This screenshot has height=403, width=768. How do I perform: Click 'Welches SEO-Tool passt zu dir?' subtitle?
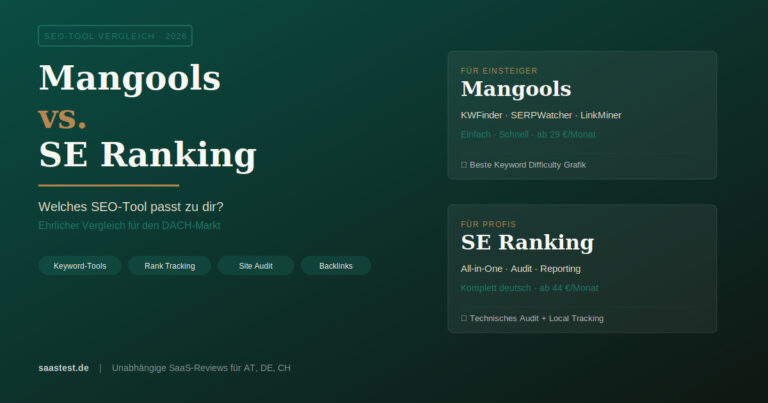(131, 207)
